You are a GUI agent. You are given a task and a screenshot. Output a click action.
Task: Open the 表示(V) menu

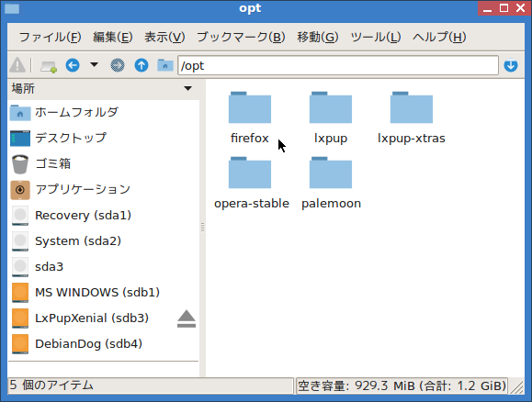click(x=164, y=37)
